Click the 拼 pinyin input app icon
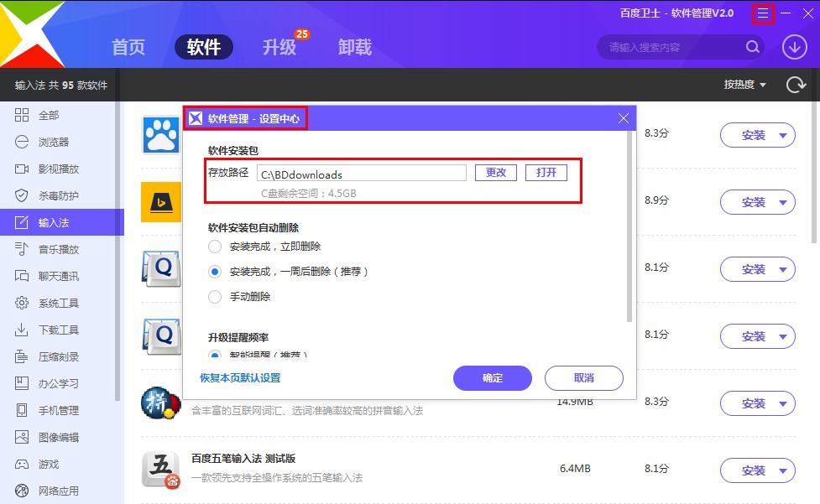The width and height of the screenshot is (820, 504). (160, 403)
